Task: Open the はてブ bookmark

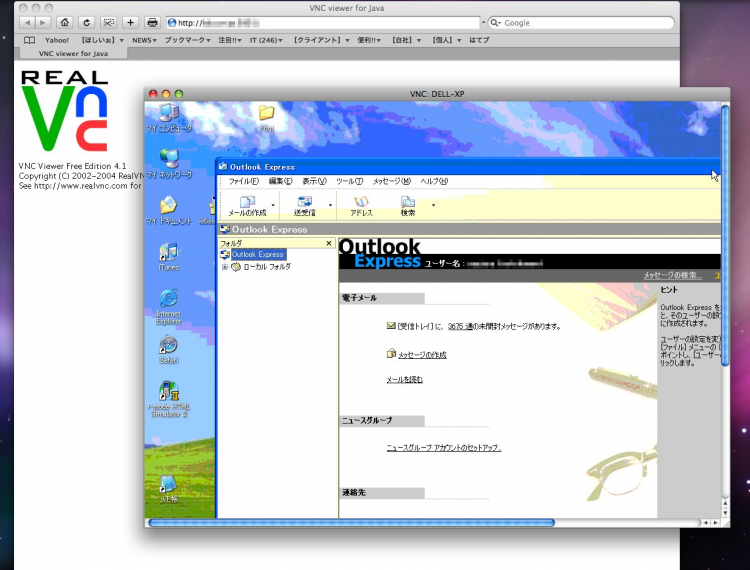Action: click(x=479, y=40)
